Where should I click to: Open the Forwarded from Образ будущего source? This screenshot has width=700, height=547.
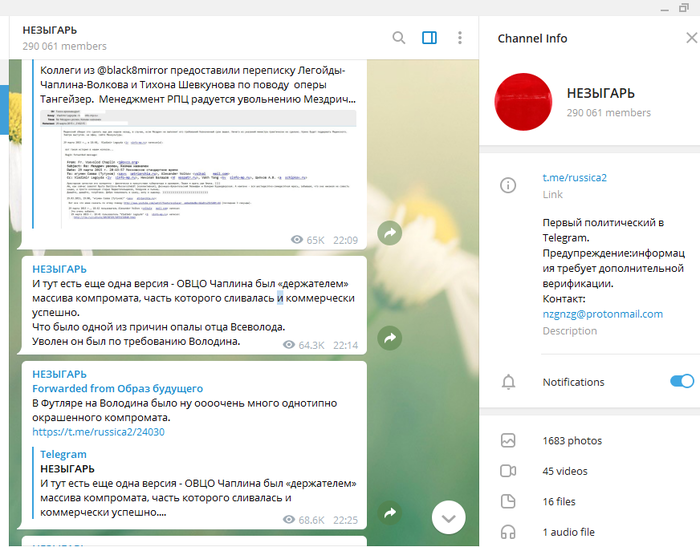click(117, 388)
